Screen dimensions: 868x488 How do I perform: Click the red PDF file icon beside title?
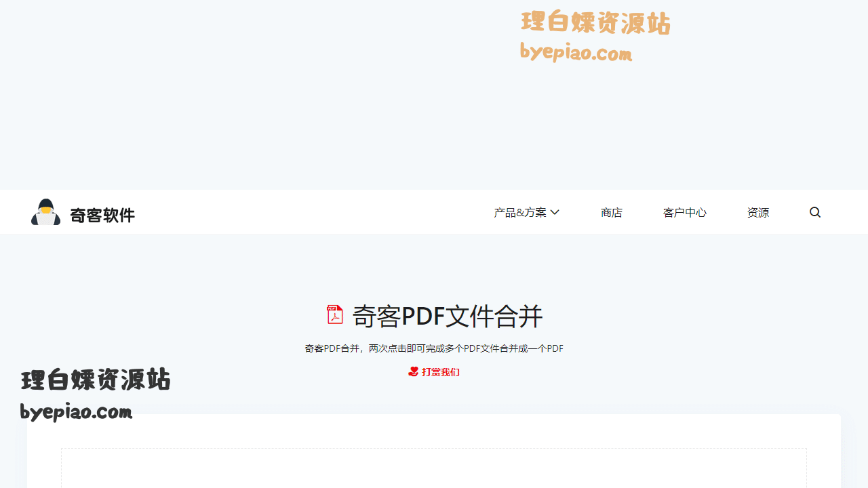point(335,314)
